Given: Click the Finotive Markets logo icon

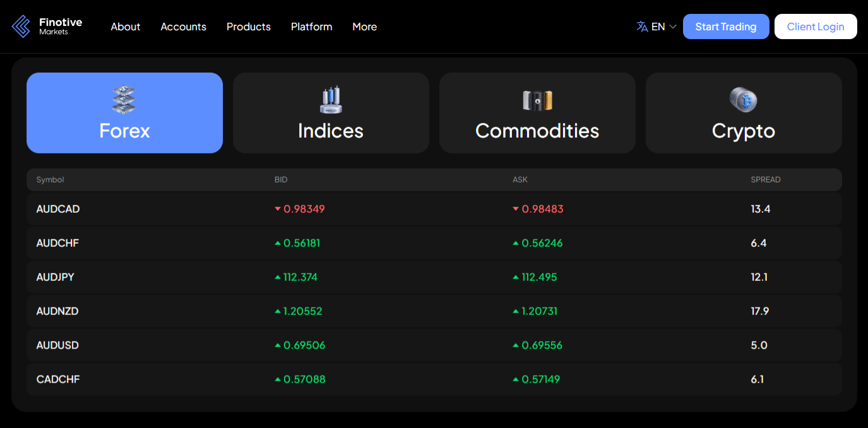Looking at the screenshot, I should click(21, 27).
